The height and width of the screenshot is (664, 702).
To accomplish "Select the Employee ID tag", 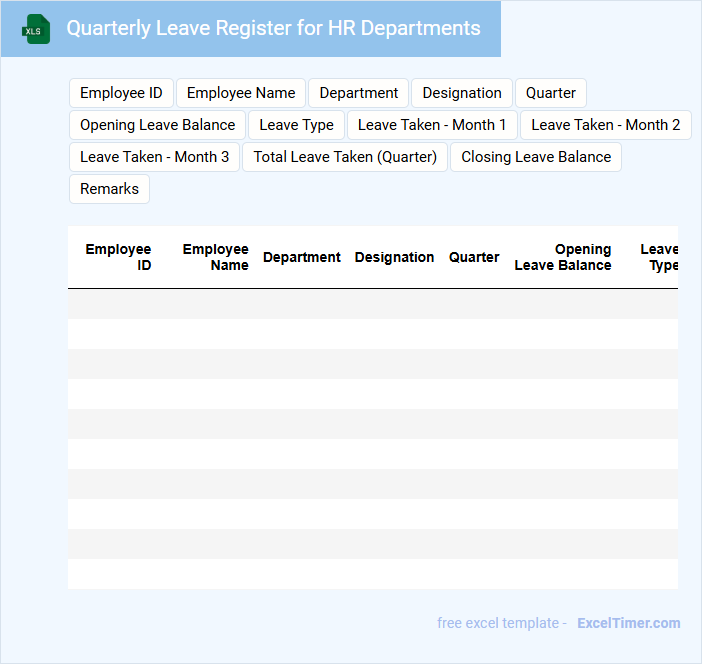I will click(121, 93).
